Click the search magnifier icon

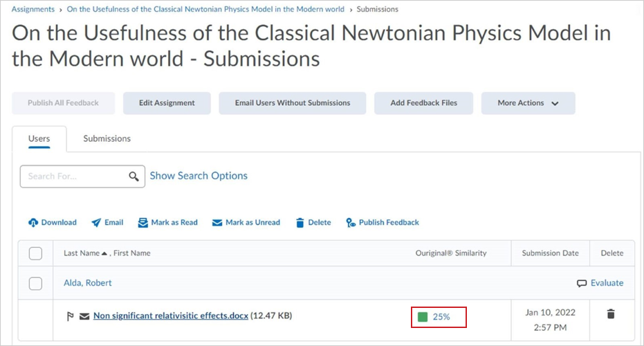(134, 176)
